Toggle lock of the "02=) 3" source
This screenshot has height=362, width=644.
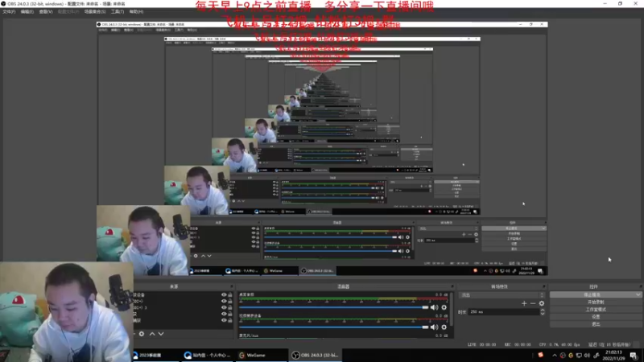[230, 307]
